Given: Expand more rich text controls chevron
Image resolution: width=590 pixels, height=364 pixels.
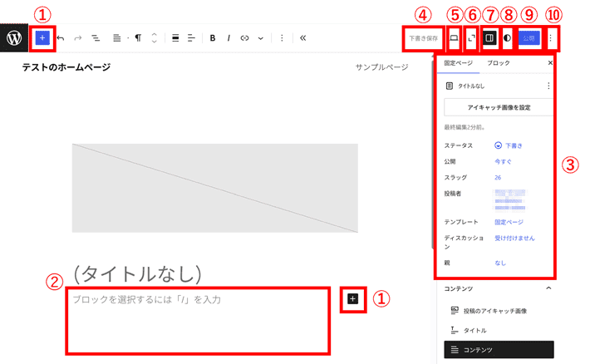Looking at the screenshot, I should pos(260,38).
